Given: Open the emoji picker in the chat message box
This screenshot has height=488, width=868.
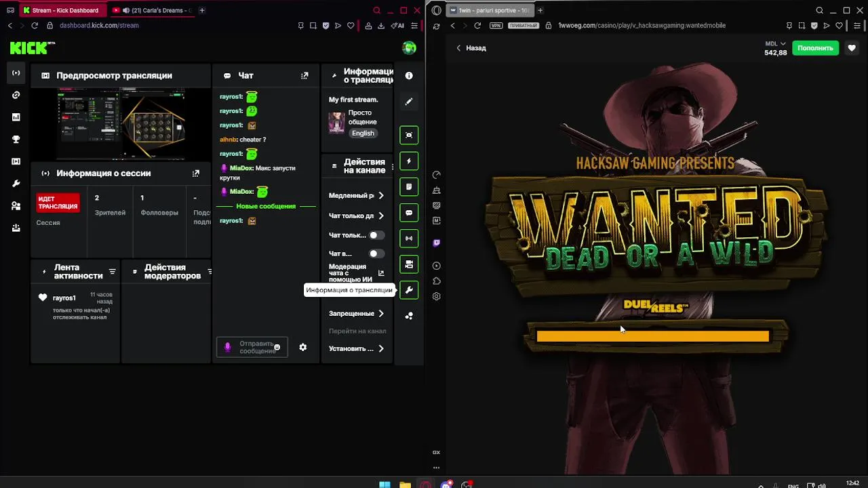Looking at the screenshot, I should (277, 347).
